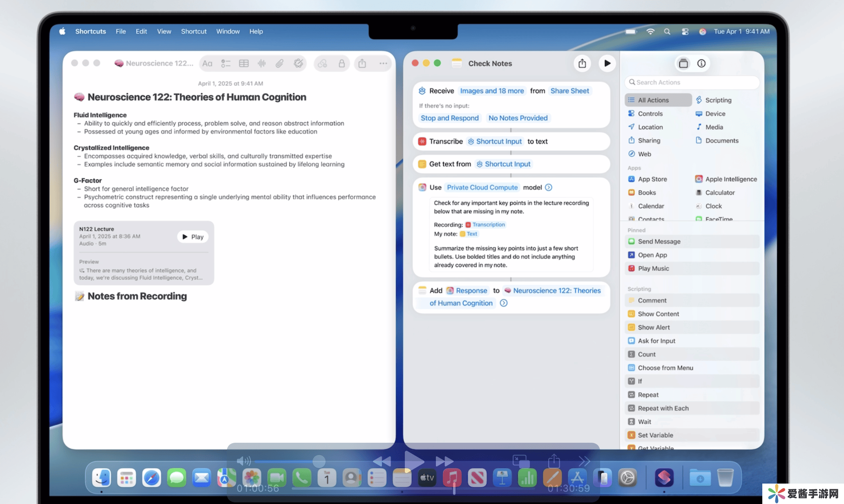
Task: Open the action library panel icon
Action: click(683, 63)
